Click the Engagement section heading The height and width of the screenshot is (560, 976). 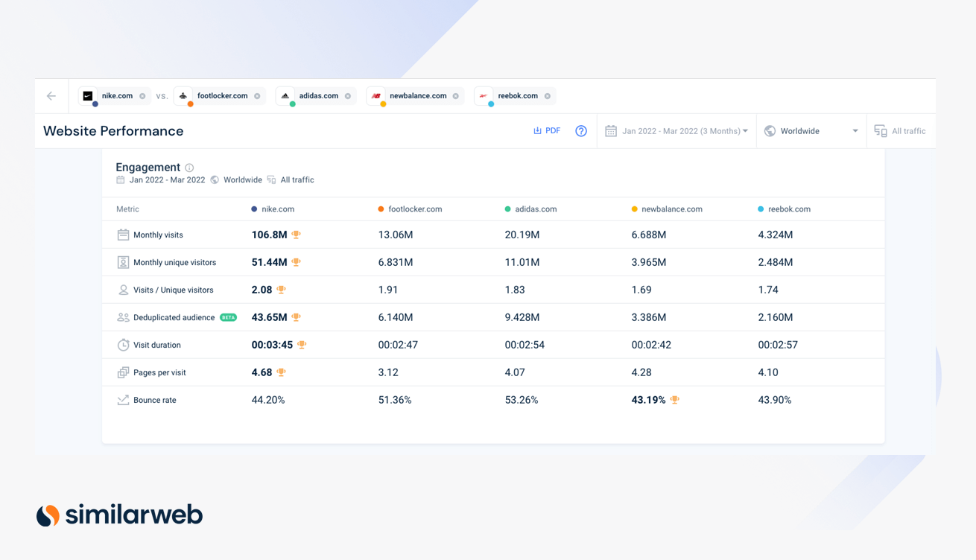coord(148,168)
